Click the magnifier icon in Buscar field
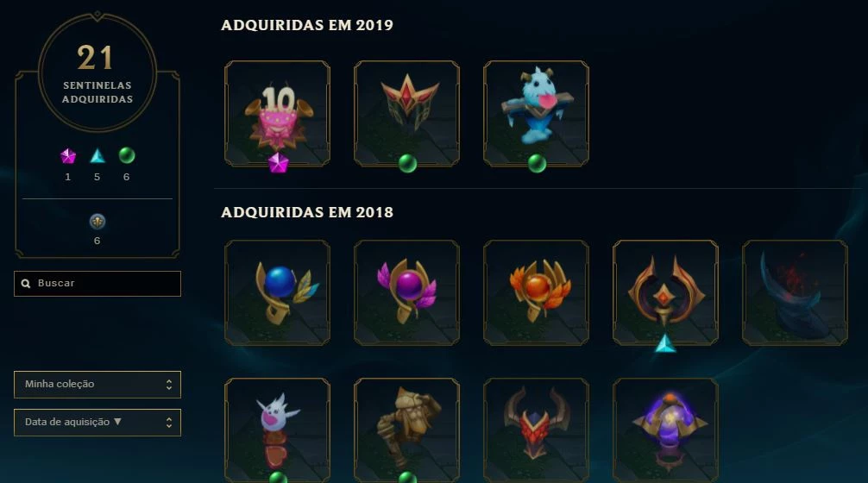 tap(26, 283)
